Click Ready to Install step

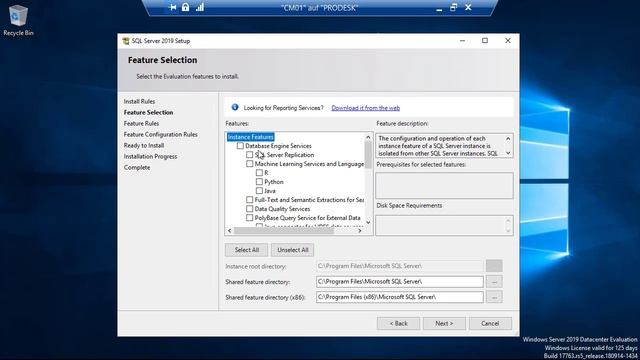pyautogui.click(x=144, y=145)
